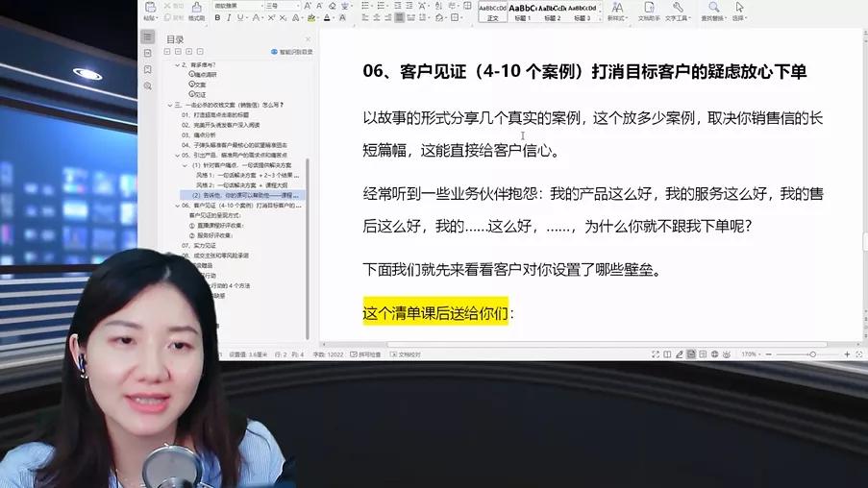Select the 正文 body style
The image size is (868, 488).
pos(493,12)
